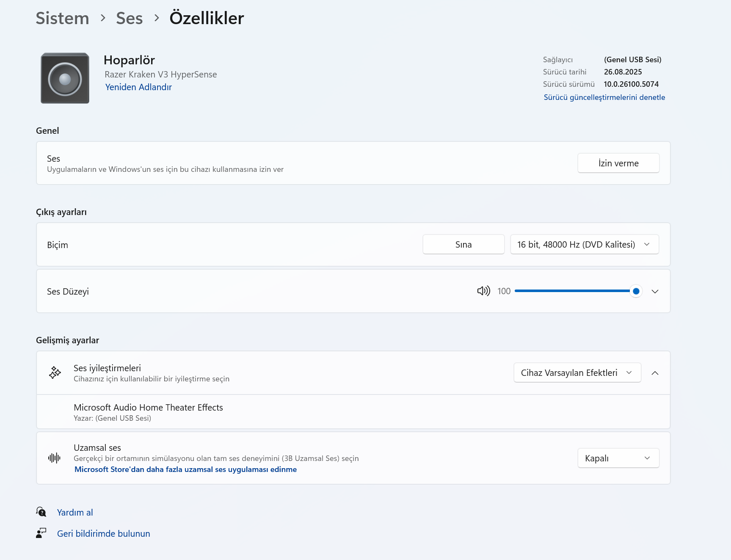Click the Yazar: (Genel USB Sesi) text
The height and width of the screenshot is (560, 731).
[x=112, y=418]
